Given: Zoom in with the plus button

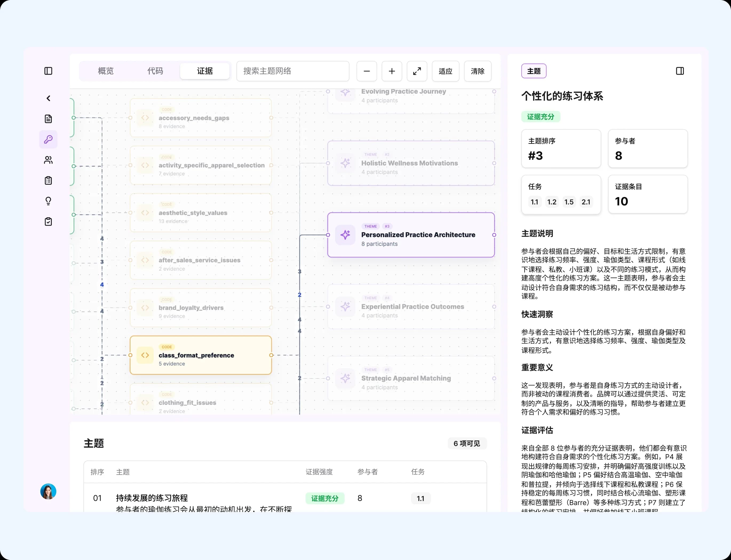Looking at the screenshot, I should pyautogui.click(x=392, y=71).
